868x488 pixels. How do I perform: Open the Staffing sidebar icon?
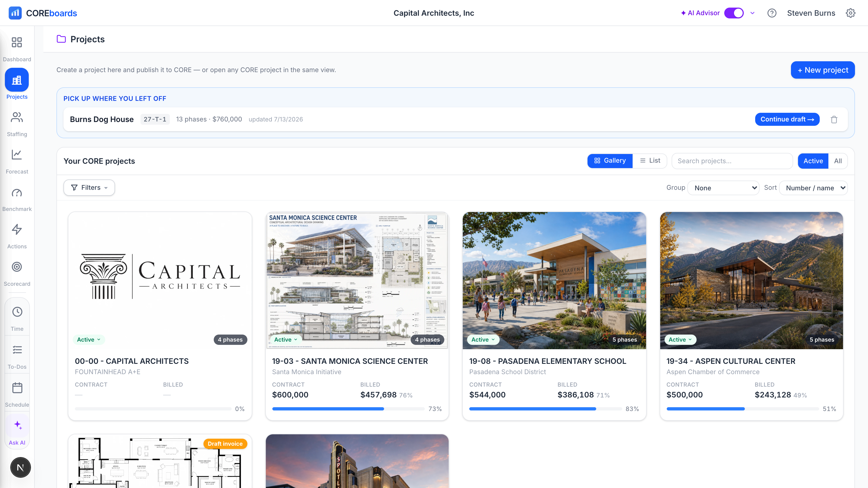(17, 117)
